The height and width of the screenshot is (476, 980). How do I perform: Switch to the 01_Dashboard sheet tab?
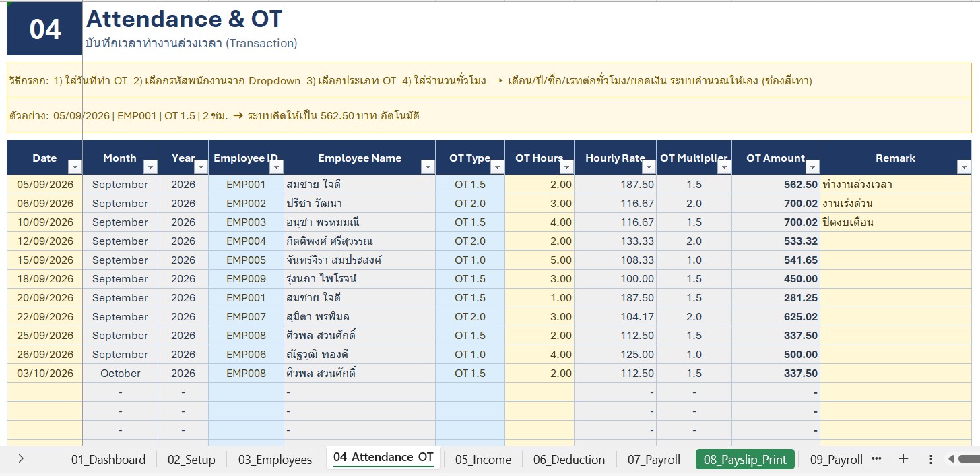point(108,460)
